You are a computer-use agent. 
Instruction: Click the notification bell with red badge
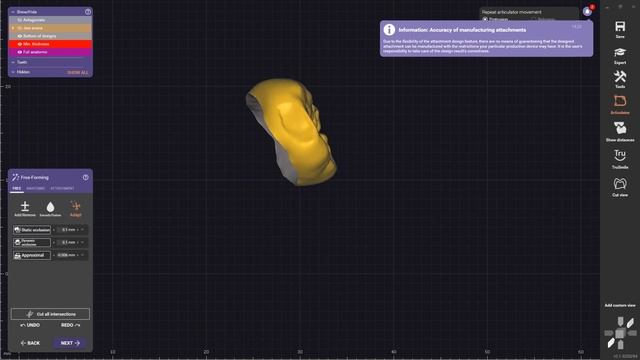pos(588,11)
